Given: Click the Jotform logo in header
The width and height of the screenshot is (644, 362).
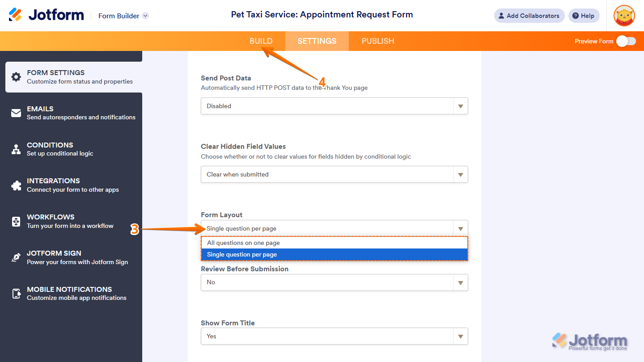Looking at the screenshot, I should 46,15.
